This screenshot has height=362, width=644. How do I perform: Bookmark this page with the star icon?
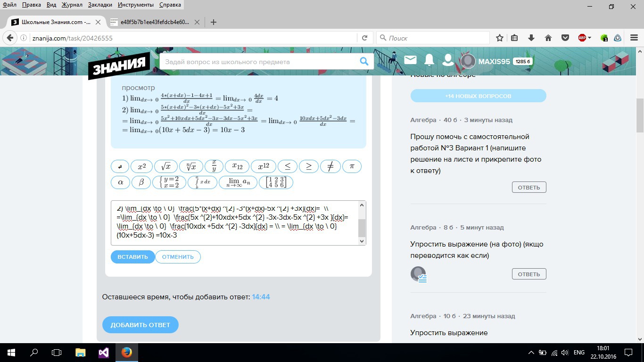point(500,38)
